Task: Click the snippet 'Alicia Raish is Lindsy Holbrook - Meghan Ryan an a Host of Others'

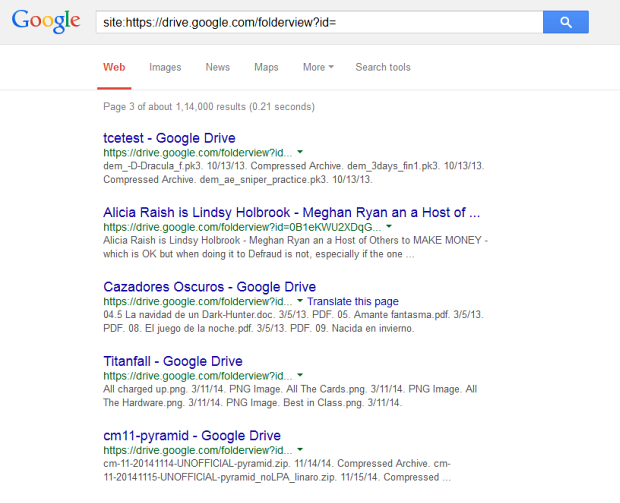Action: (x=296, y=247)
